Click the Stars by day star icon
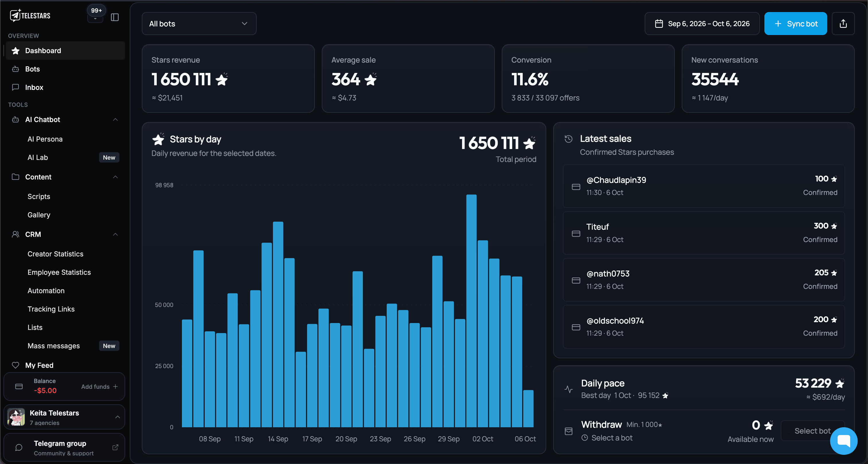The height and width of the screenshot is (464, 868). point(158,139)
